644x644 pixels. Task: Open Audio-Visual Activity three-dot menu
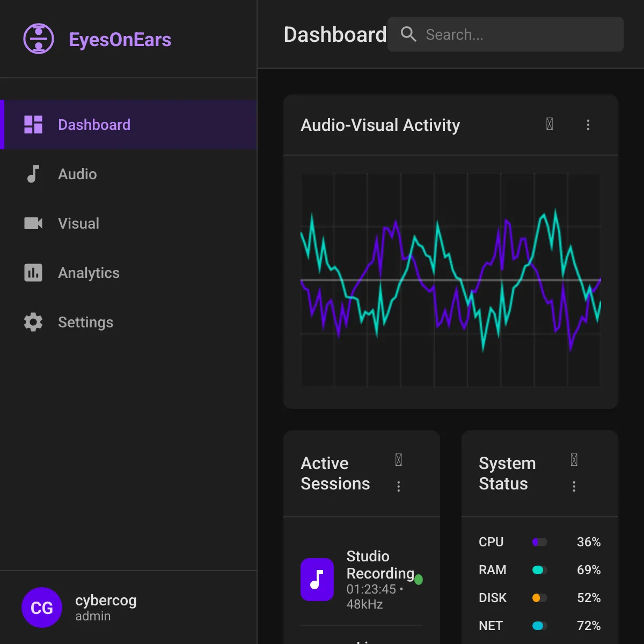(x=588, y=125)
